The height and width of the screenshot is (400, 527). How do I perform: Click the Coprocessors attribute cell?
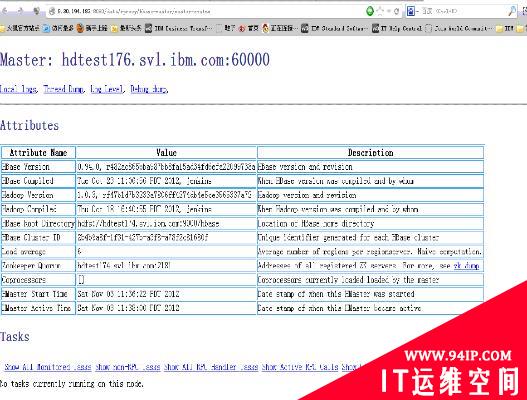click(38, 280)
